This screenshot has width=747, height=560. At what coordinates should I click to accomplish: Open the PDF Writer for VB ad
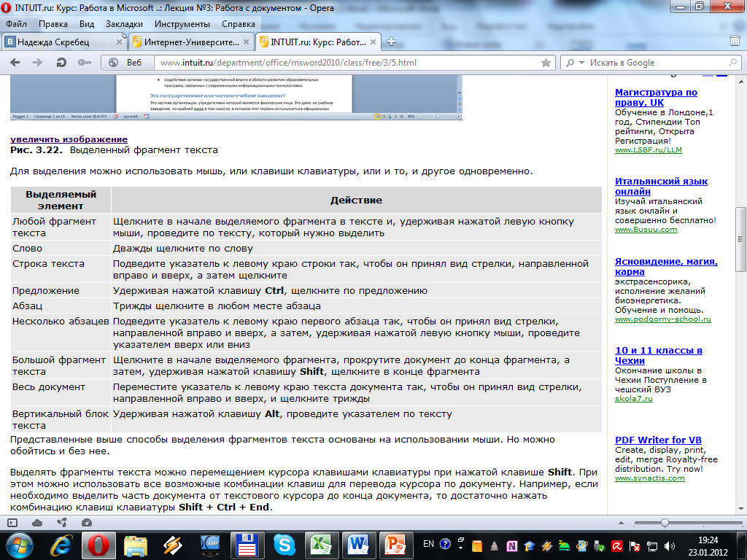coord(658,440)
